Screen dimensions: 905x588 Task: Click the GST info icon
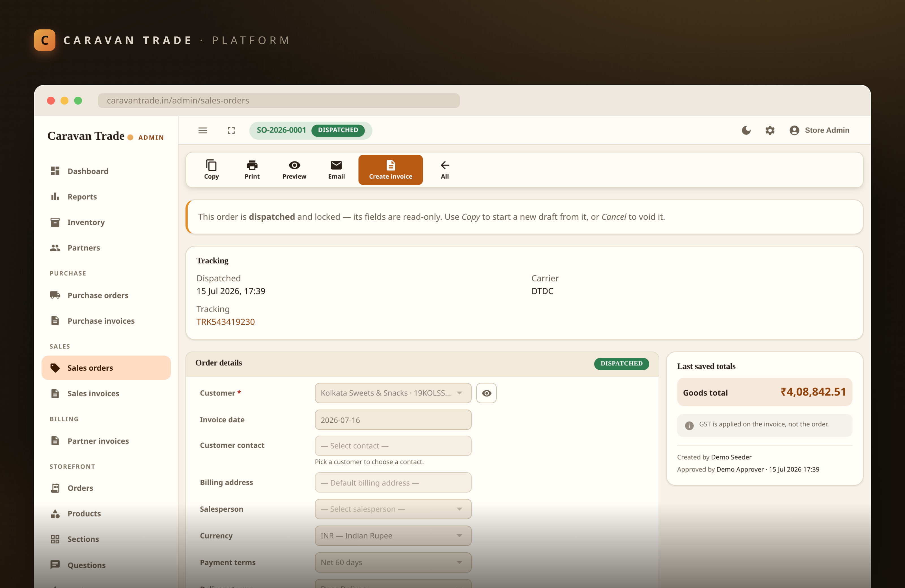pos(689,425)
